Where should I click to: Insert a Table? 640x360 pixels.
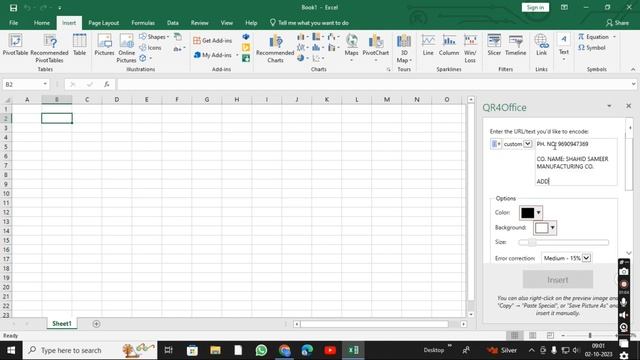(79, 45)
